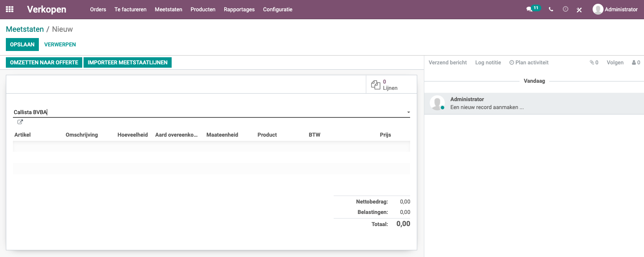Click 'Een nieuw record aanmaken ...' message

487,107
